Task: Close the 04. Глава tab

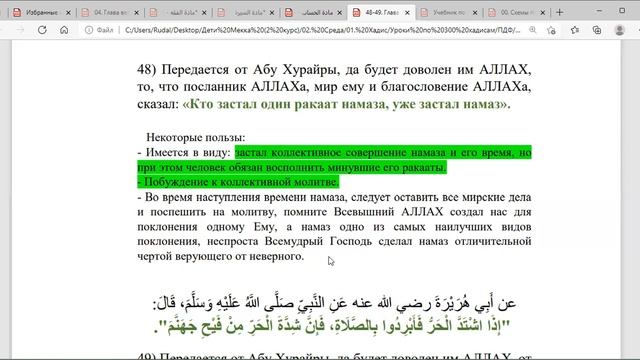Action: pos(136,13)
